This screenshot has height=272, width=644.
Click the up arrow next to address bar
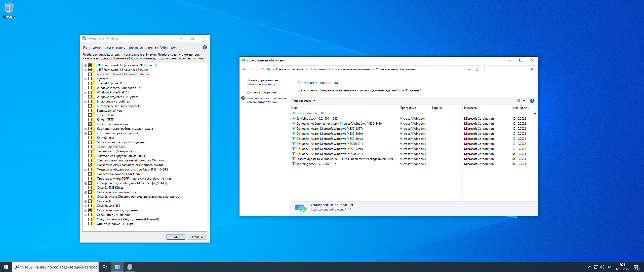pos(263,69)
